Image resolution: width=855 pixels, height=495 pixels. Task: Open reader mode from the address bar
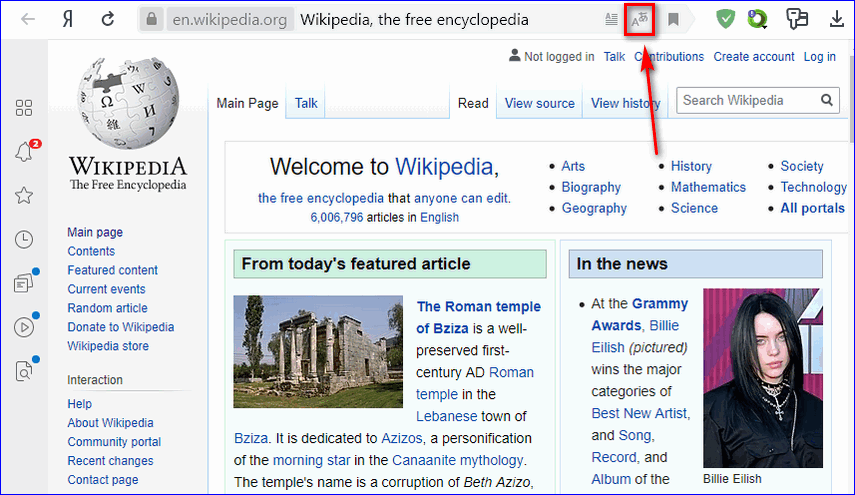click(611, 19)
